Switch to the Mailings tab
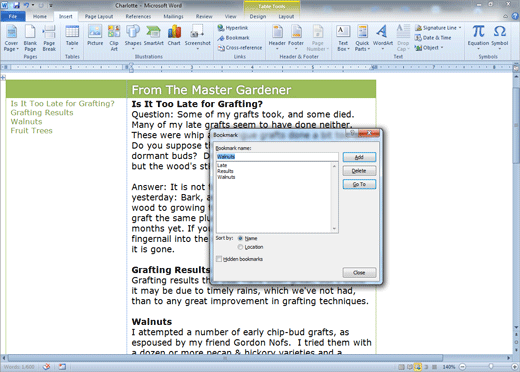The height and width of the screenshot is (372, 520). pos(173,16)
